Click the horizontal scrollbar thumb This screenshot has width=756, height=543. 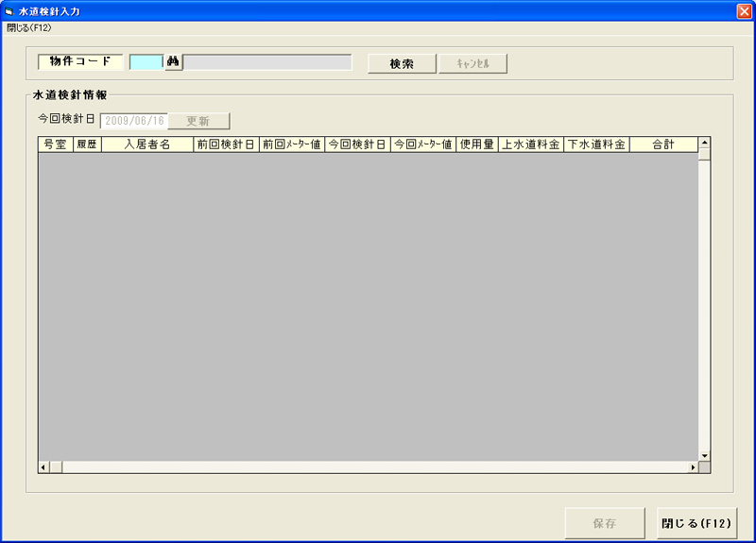[x=56, y=467]
